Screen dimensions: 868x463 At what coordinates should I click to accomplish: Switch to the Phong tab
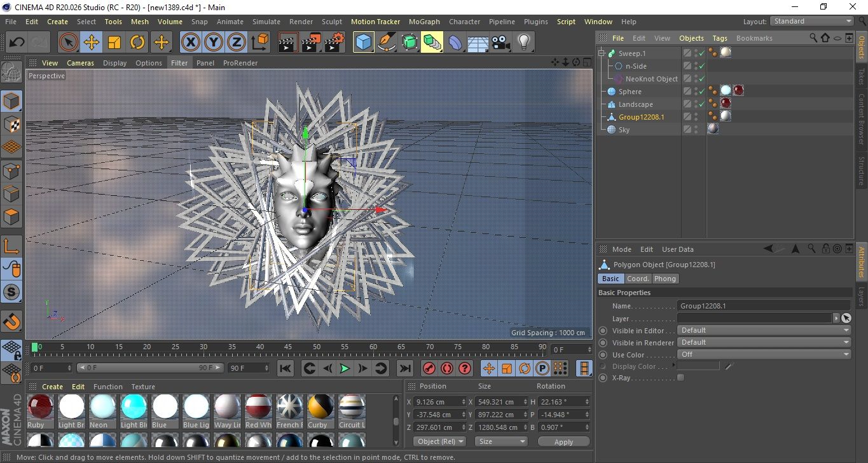665,279
